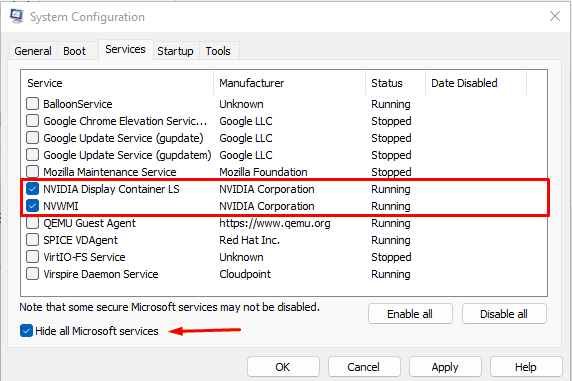Click the Cancel button
Viewport: 572px width, 381px height.
364,367
